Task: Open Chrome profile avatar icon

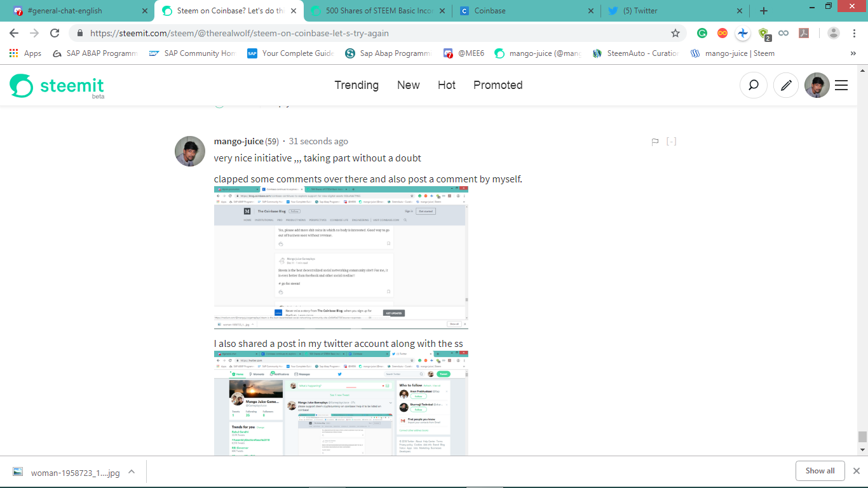Action: point(834,33)
